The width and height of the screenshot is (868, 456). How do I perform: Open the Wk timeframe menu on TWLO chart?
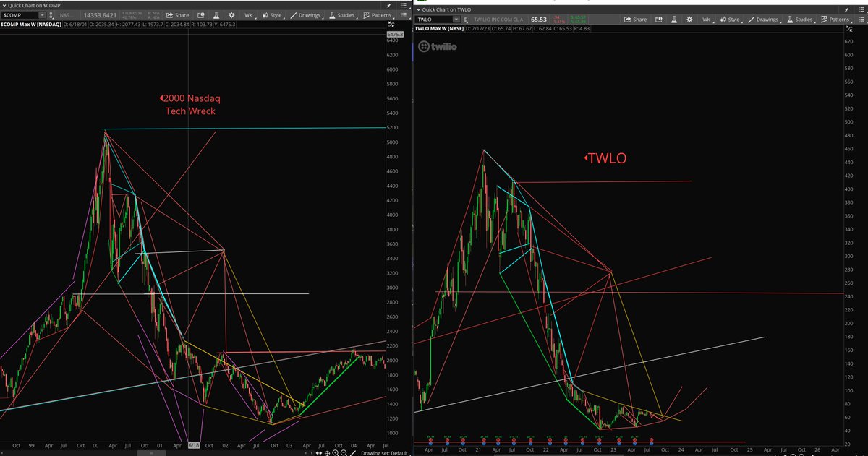(x=706, y=20)
